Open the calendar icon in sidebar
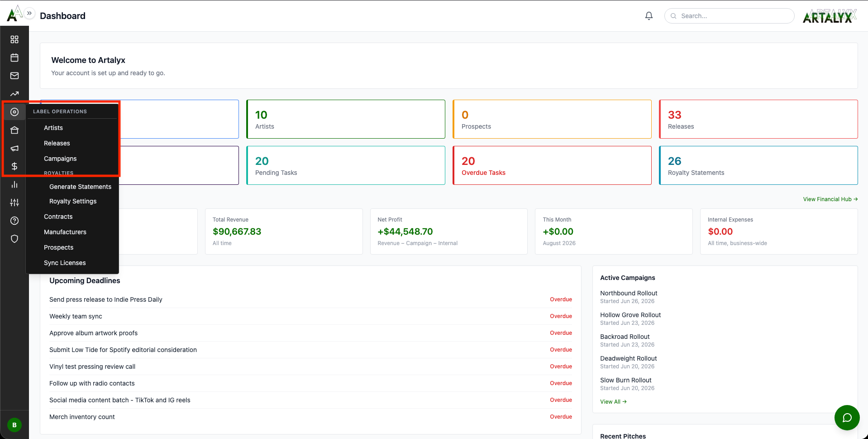Viewport: 868px width, 439px height. pos(14,58)
